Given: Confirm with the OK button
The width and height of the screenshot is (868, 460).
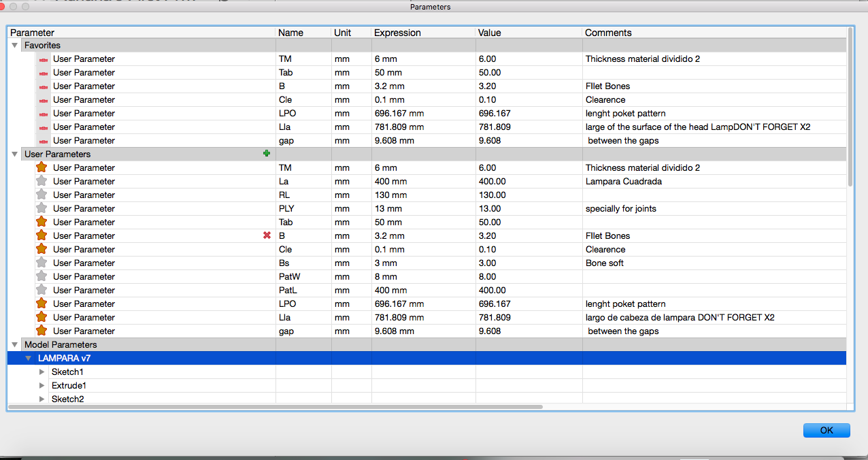Looking at the screenshot, I should (827, 430).
